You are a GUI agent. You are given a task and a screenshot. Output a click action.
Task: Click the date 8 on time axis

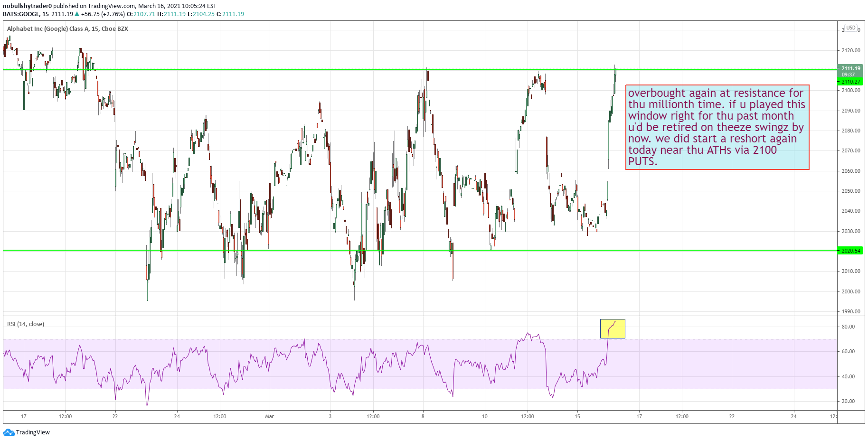click(x=423, y=416)
